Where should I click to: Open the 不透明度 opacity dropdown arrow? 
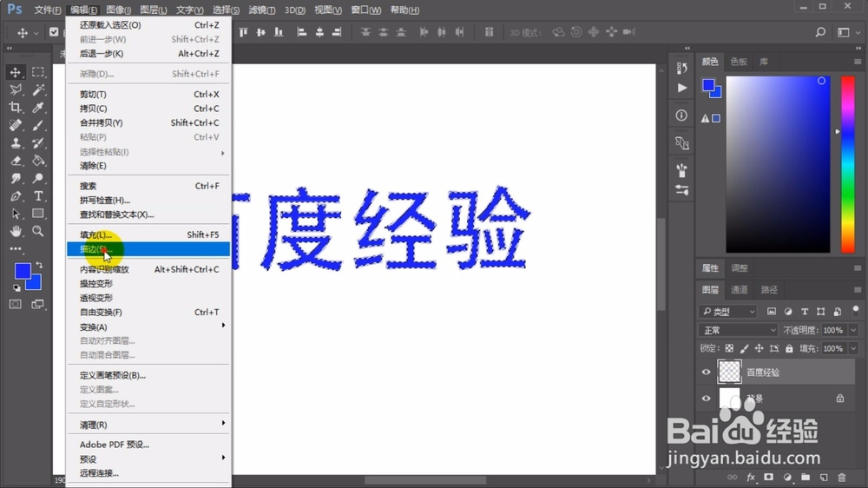pos(853,330)
